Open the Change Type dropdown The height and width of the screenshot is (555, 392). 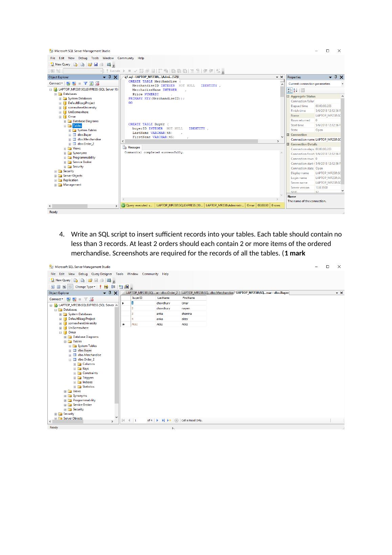[x=85, y=287]
